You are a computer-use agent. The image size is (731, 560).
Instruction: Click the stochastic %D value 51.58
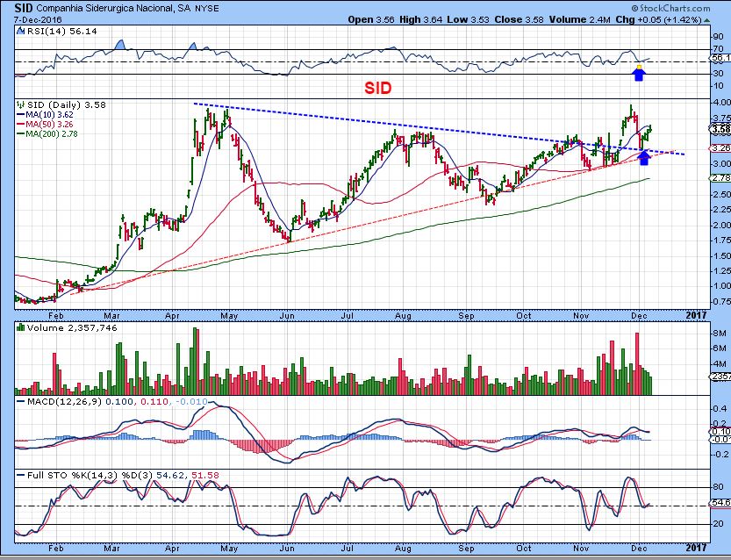(x=205, y=475)
